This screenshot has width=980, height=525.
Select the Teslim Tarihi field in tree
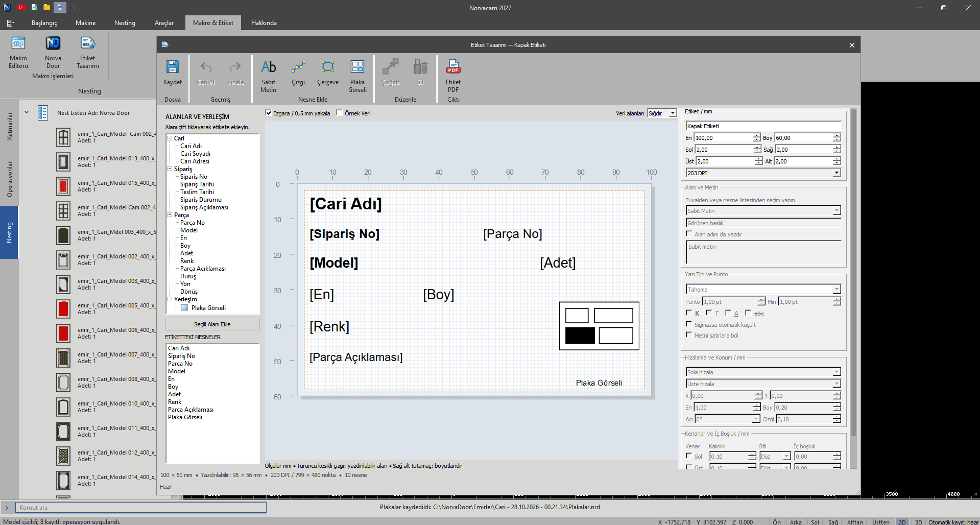197,192
